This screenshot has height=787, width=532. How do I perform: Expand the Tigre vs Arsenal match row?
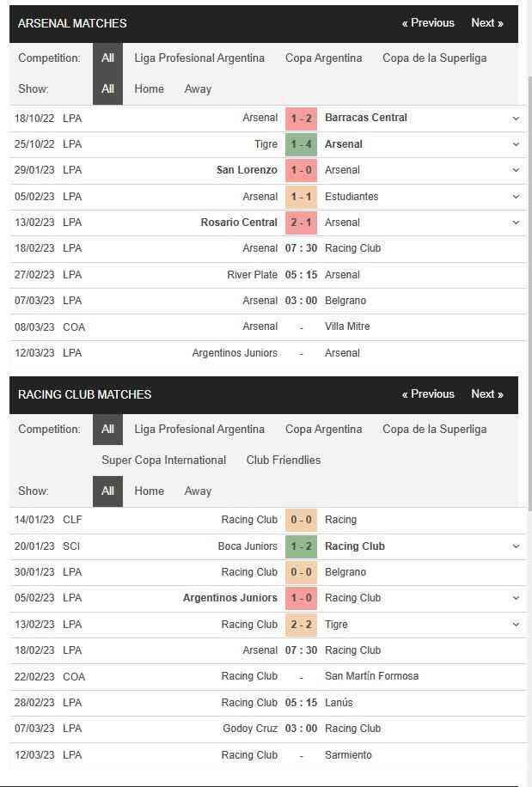515,143
